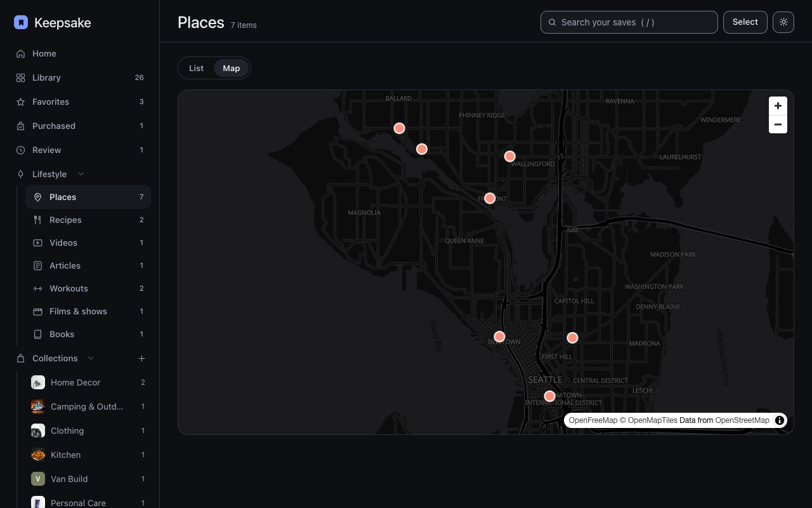The image size is (812, 508).
Task: Click the '7 items' count label
Action: (244, 25)
